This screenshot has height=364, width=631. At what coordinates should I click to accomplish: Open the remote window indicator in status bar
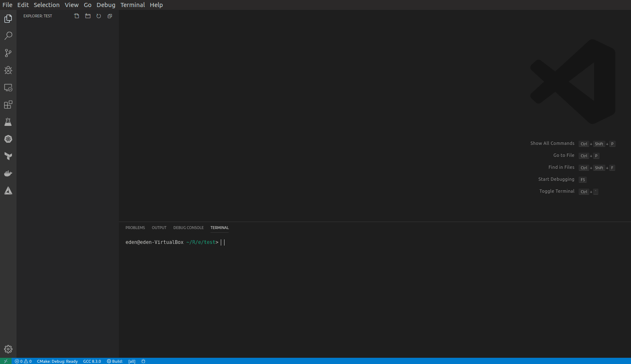click(6, 361)
